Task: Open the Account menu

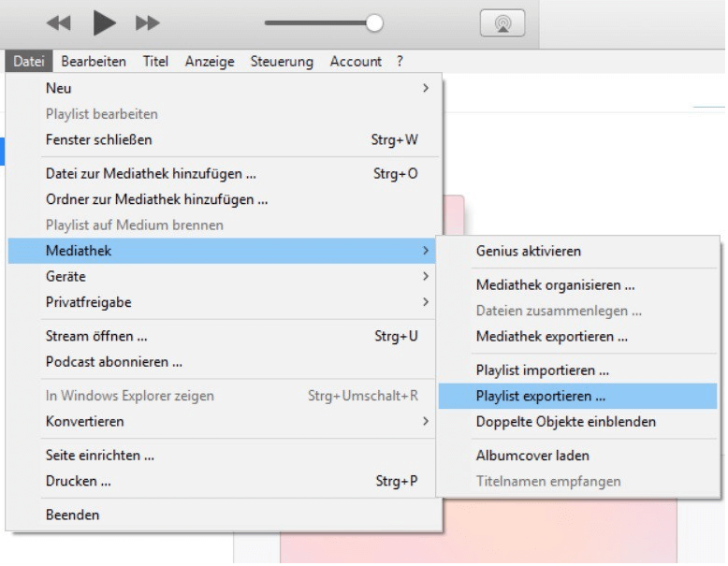Action: pos(356,61)
